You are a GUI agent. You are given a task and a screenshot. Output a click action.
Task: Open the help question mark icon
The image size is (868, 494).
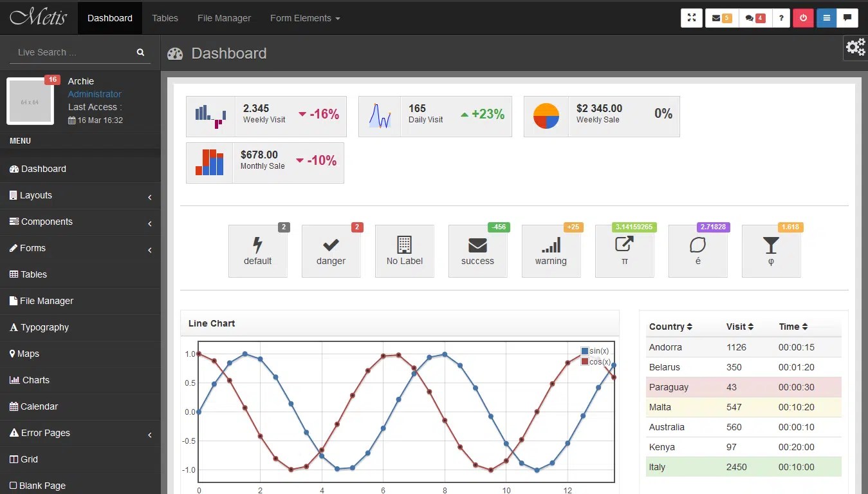pos(780,18)
